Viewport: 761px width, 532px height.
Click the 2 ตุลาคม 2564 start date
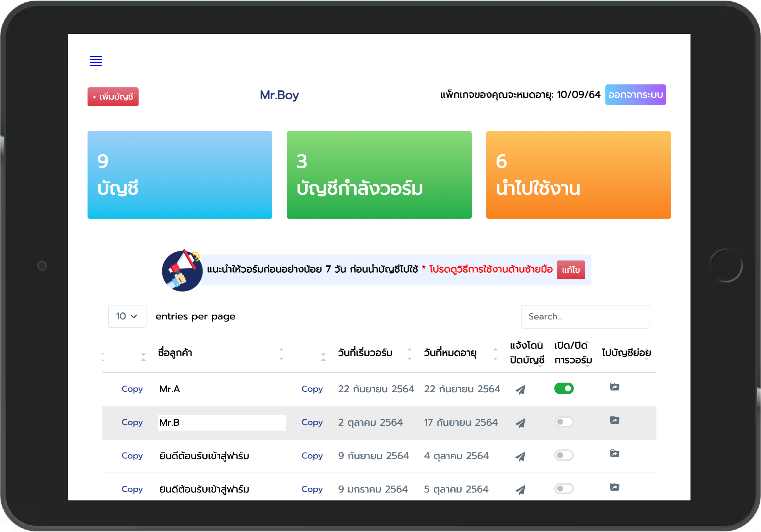click(370, 423)
